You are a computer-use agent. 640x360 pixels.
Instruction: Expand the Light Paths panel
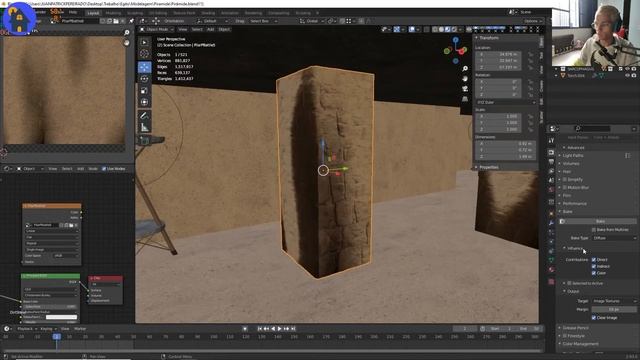pos(573,156)
